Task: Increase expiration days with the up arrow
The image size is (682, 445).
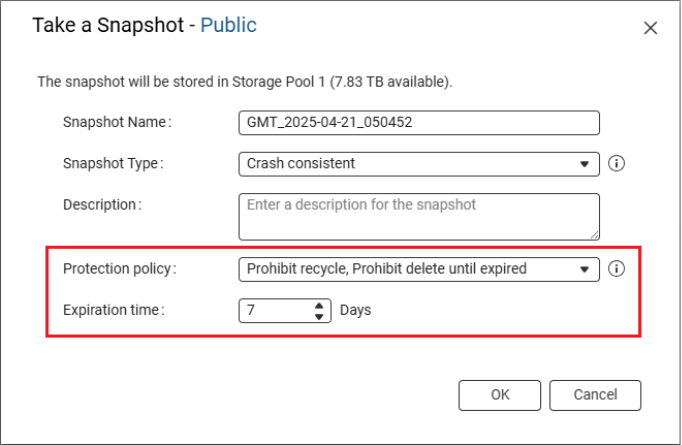Action: click(319, 305)
